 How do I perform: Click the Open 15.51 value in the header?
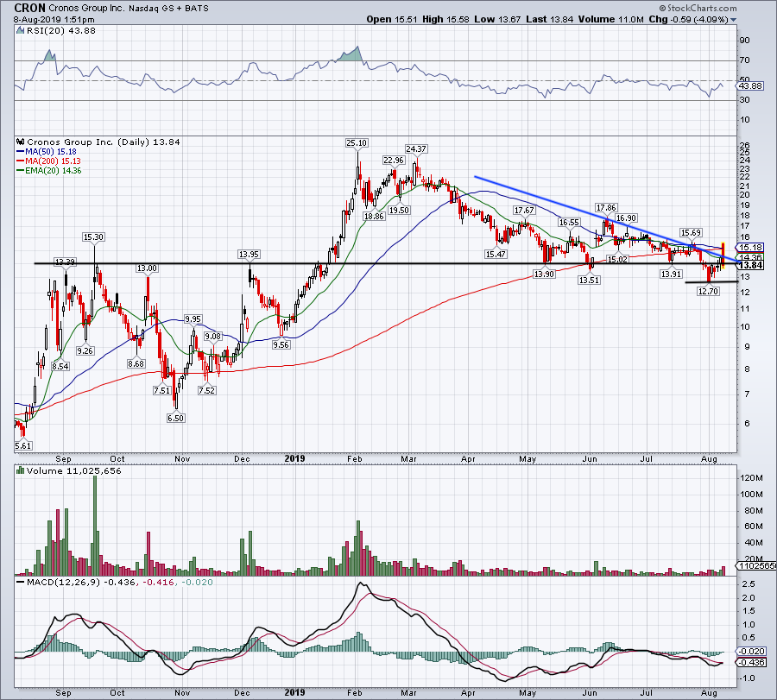point(393,19)
